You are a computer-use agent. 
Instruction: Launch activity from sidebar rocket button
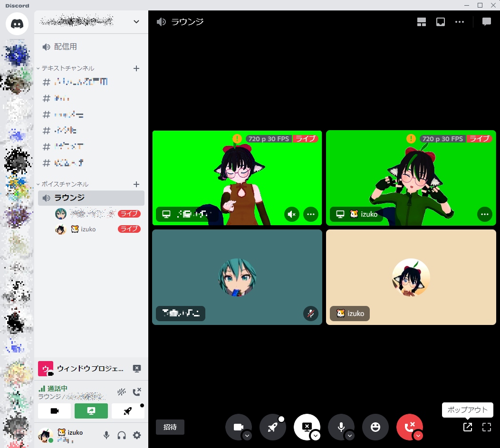[x=128, y=411]
